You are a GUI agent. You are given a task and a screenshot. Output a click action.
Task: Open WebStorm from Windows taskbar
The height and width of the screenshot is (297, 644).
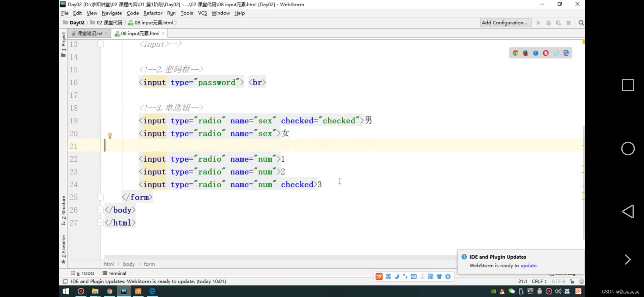(x=124, y=291)
